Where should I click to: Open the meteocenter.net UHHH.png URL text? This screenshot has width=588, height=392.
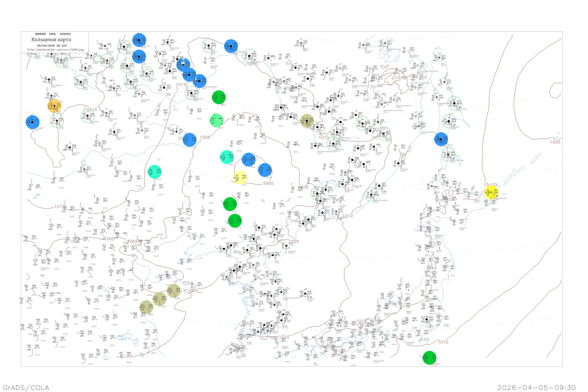click(55, 50)
